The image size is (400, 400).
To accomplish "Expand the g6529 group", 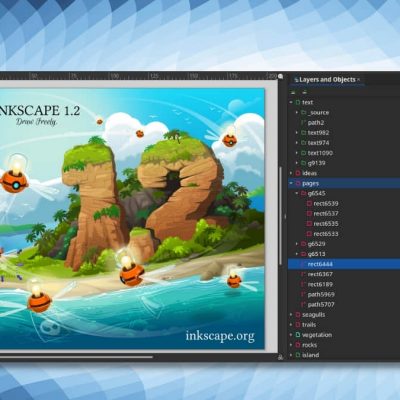I will pos(297,244).
